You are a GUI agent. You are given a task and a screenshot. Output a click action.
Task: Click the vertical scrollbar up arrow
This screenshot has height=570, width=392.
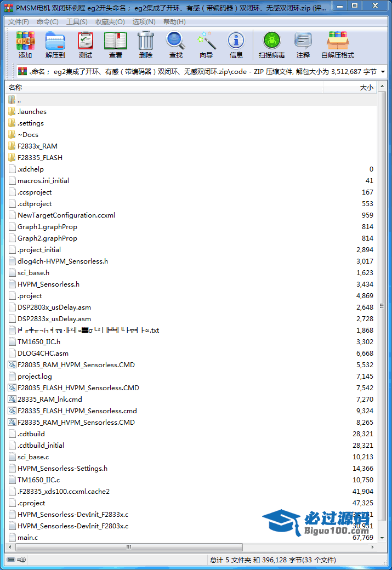(x=382, y=87)
